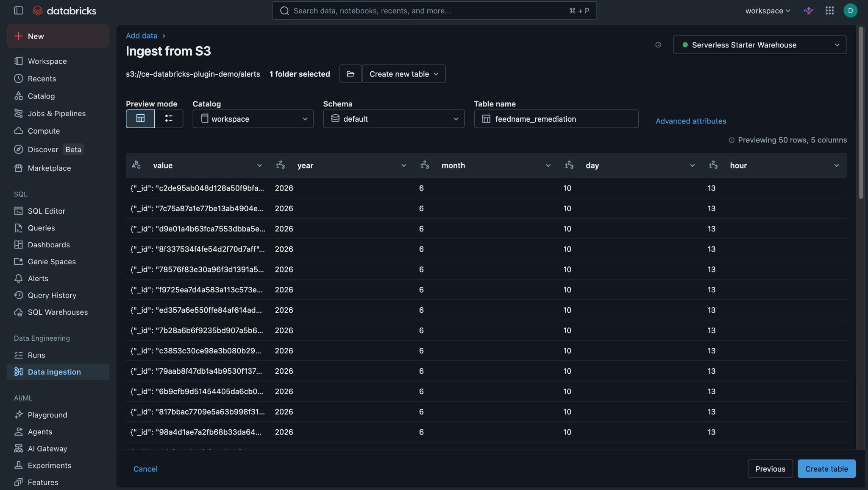Click the SQL Warehouses icon
The width and height of the screenshot is (868, 490).
[x=19, y=312]
